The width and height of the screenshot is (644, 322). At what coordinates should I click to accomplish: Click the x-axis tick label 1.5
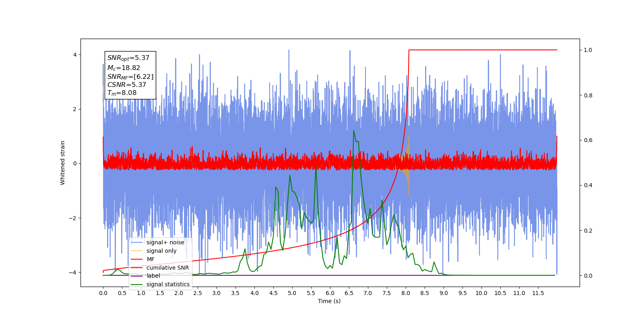(160, 293)
